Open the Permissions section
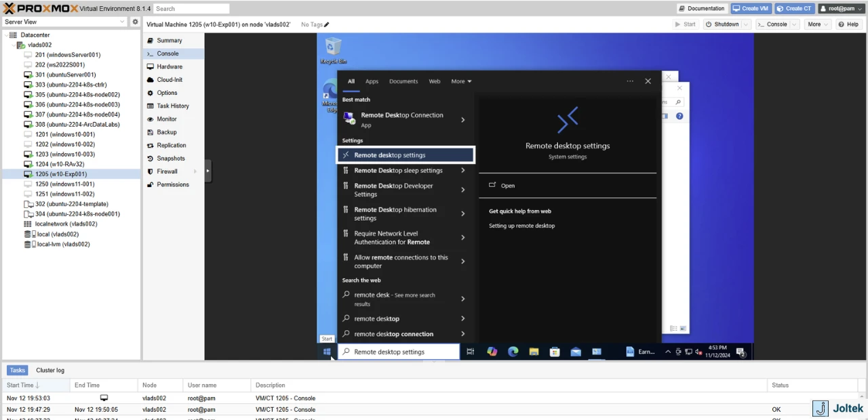The height and width of the screenshot is (420, 868). [x=173, y=184]
